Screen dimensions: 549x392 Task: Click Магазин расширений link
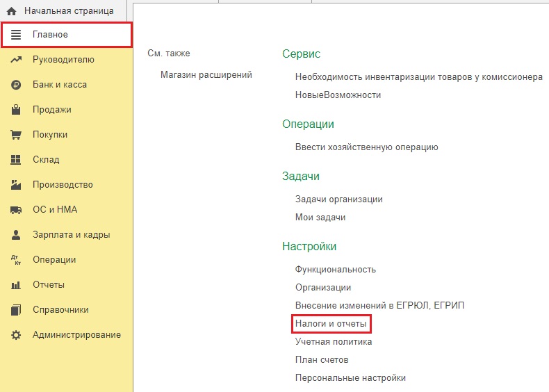pos(206,74)
